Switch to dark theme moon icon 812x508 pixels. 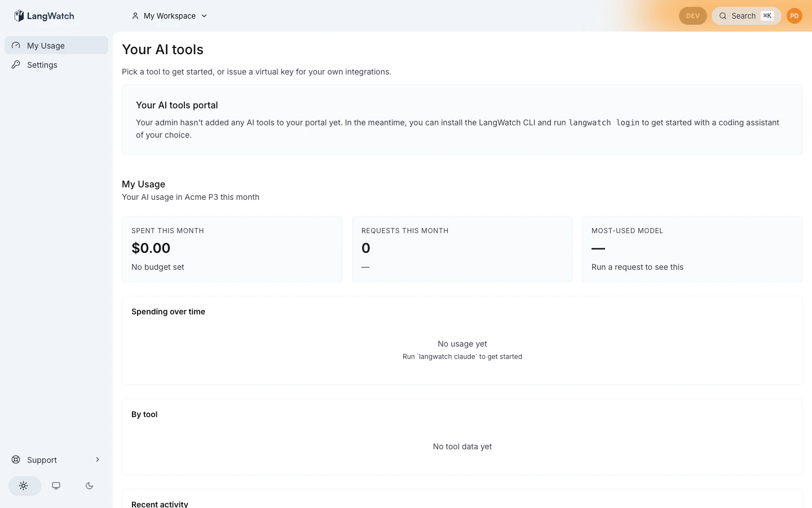(x=89, y=485)
